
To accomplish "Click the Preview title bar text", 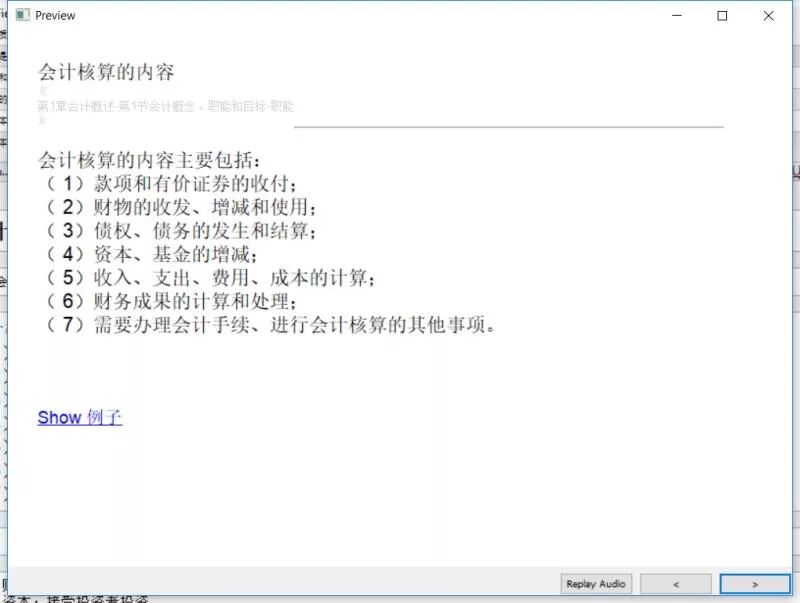I will tap(55, 16).
